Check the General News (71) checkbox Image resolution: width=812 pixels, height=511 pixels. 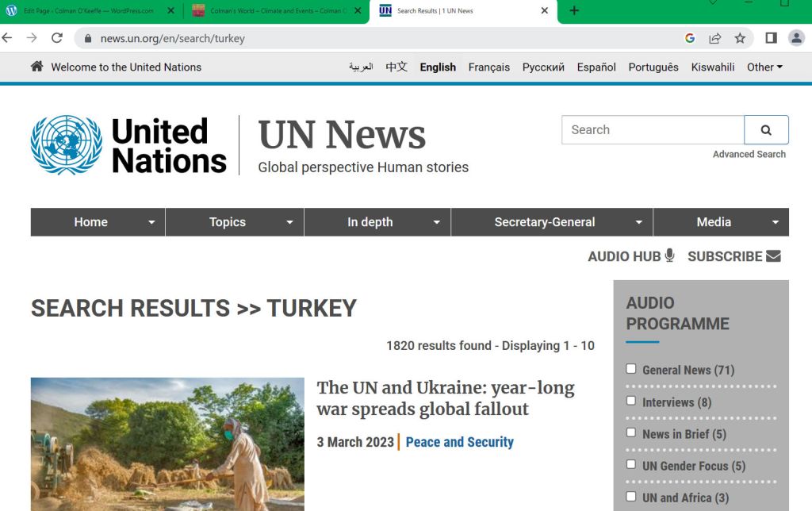631,369
